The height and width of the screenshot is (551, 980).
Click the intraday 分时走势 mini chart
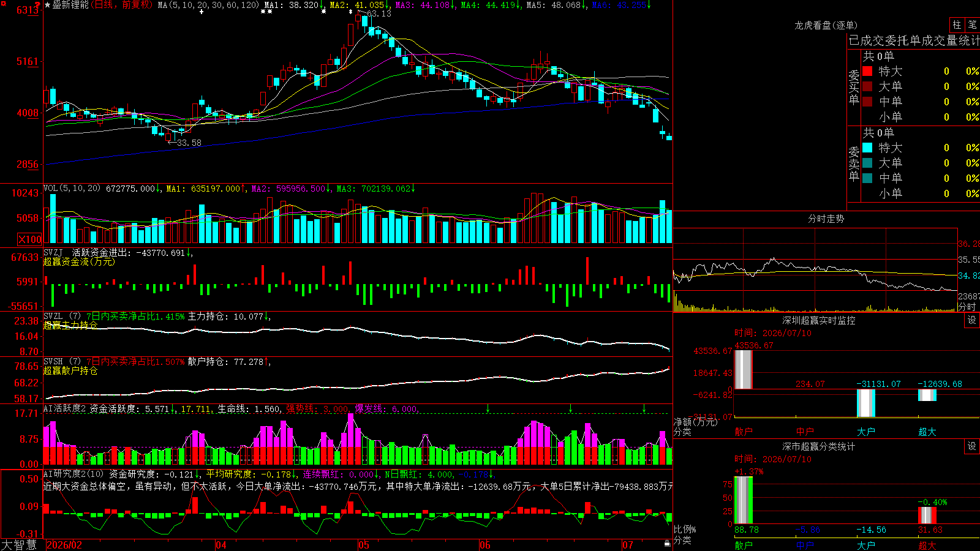click(x=815, y=270)
